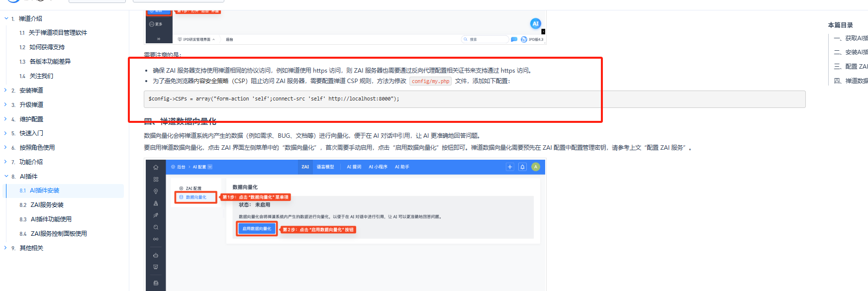
Task: Click the 维护配置 chapter title
Action: [31, 119]
